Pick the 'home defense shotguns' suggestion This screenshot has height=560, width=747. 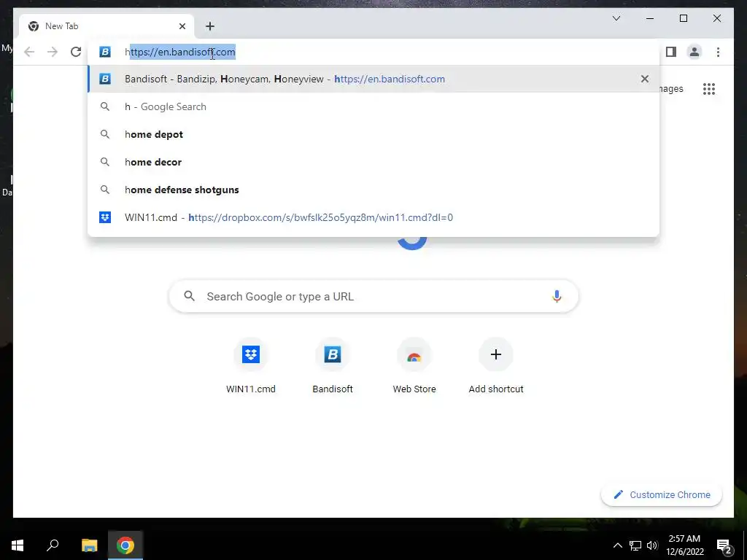(x=373, y=190)
